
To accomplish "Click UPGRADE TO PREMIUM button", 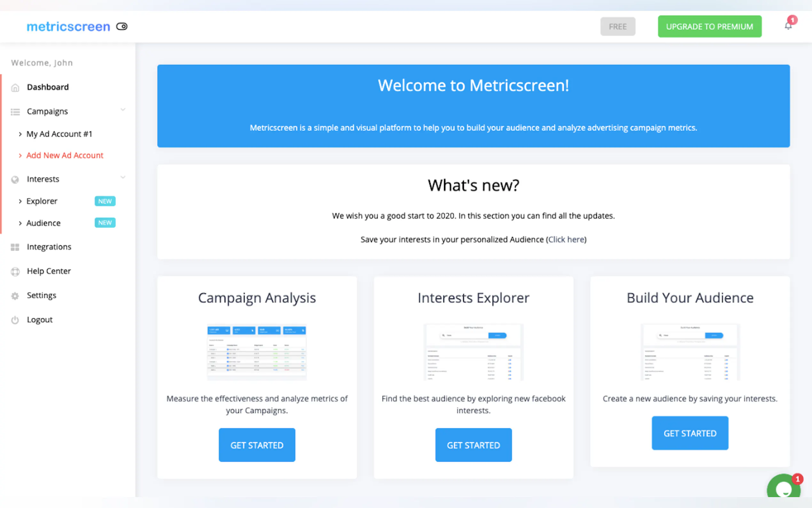I will click(710, 26).
